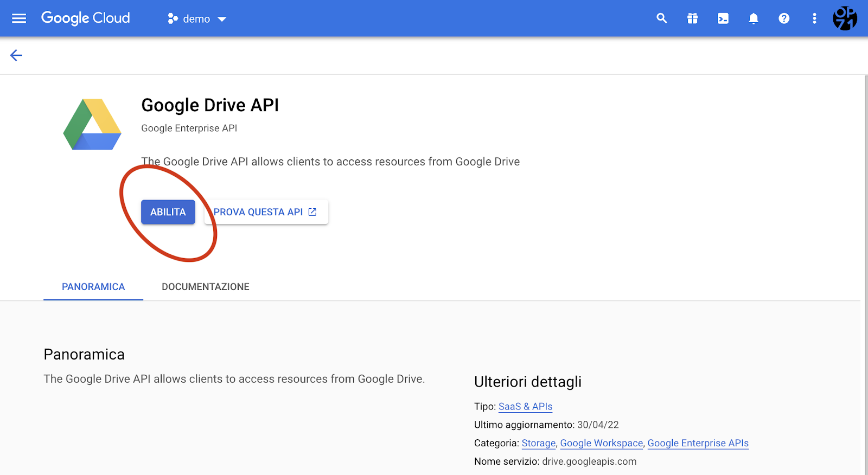
Task: Switch to the PANORAMICA tab
Action: (x=93, y=287)
